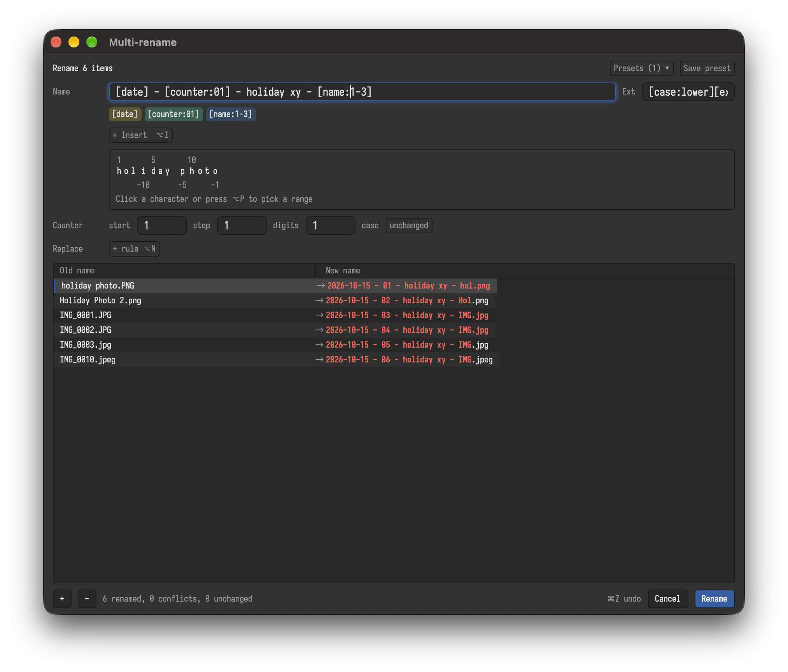The height and width of the screenshot is (672, 788).
Task: Click the blue Rename button
Action: point(714,599)
